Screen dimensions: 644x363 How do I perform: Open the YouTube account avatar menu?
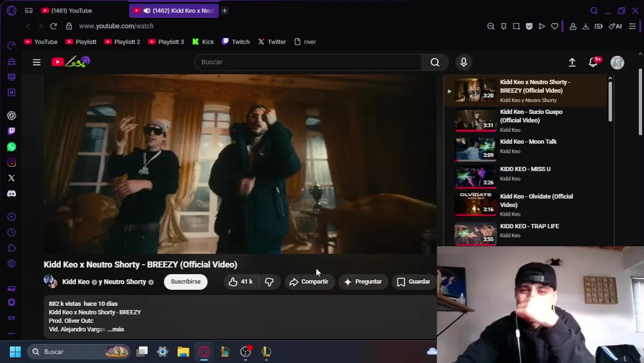click(x=617, y=62)
